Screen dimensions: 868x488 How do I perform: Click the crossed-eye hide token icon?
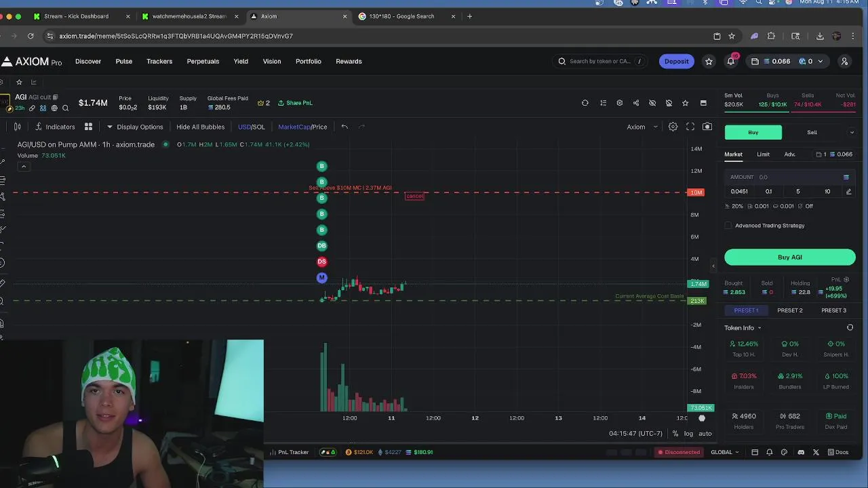pos(652,103)
